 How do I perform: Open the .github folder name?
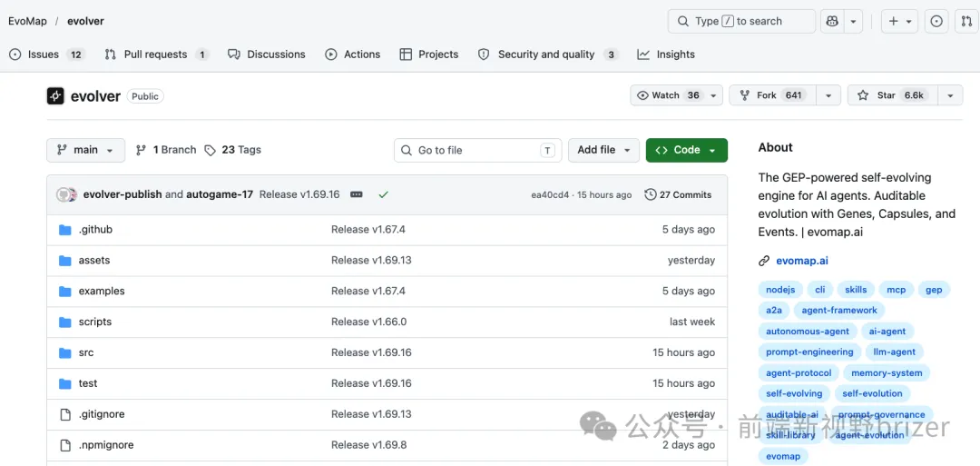coord(95,230)
